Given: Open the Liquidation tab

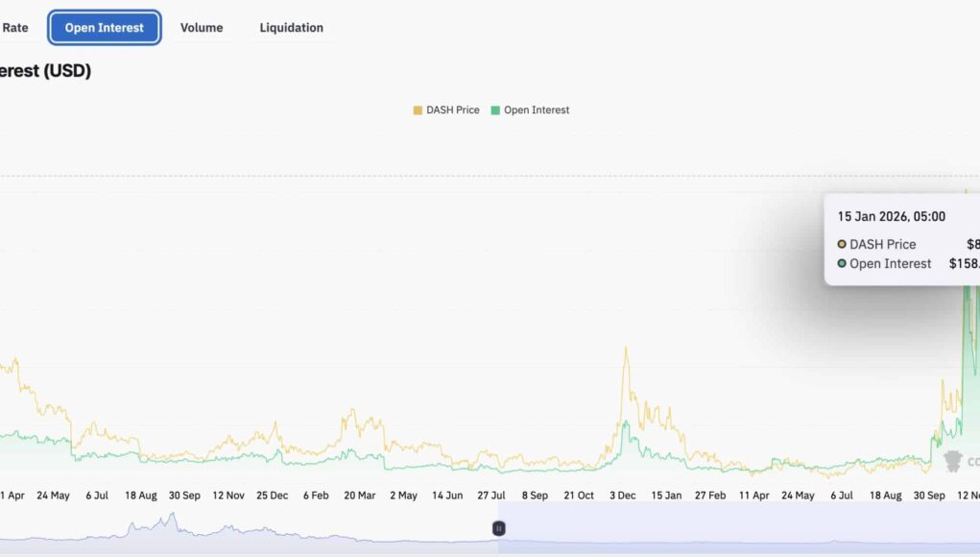Looking at the screenshot, I should (291, 28).
